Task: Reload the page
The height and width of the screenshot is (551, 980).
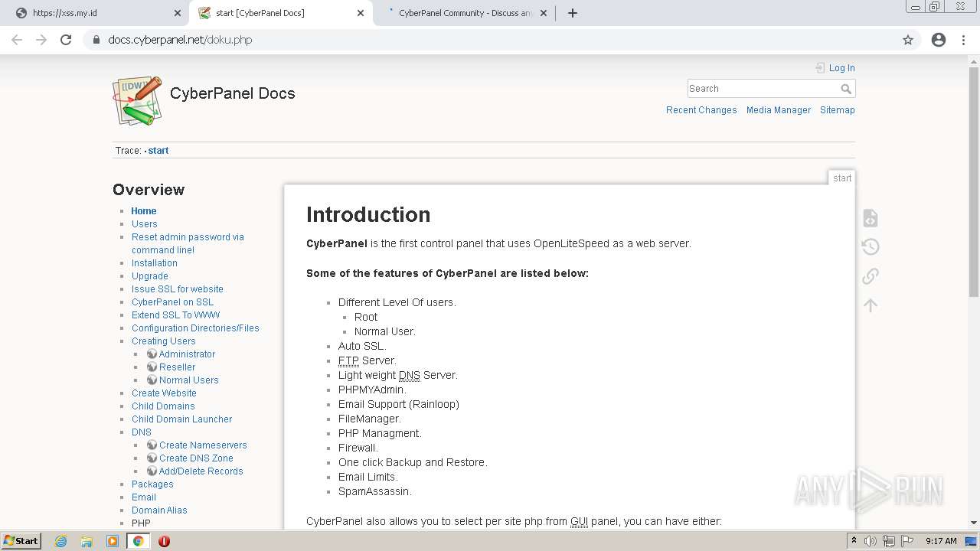Action: tap(66, 40)
